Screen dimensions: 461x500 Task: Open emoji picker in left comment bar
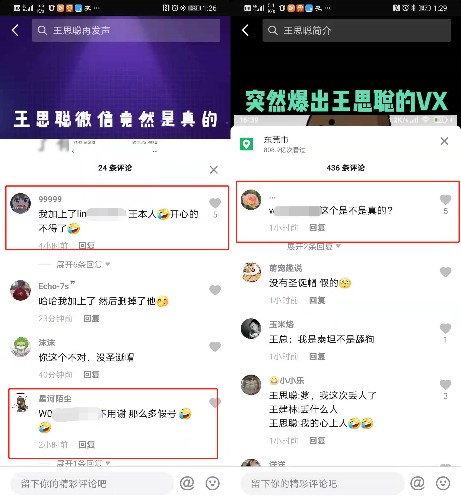[x=213, y=483]
